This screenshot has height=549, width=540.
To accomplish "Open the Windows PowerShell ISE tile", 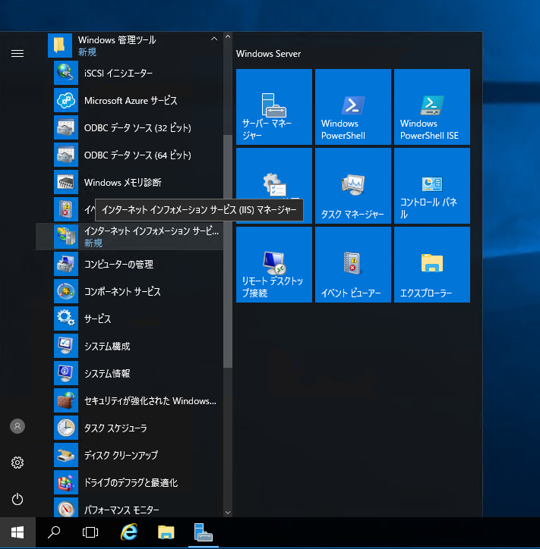I will 432,107.
